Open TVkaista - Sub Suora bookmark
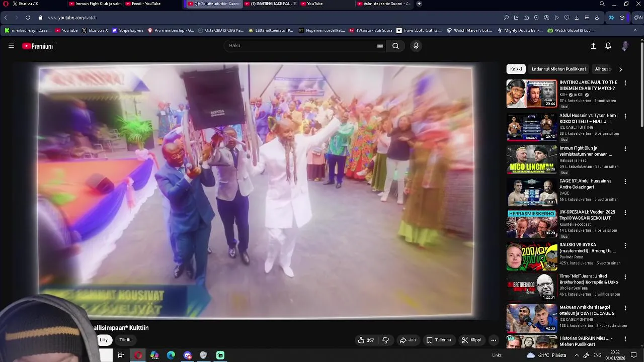This screenshot has width=644, height=362. (371, 30)
